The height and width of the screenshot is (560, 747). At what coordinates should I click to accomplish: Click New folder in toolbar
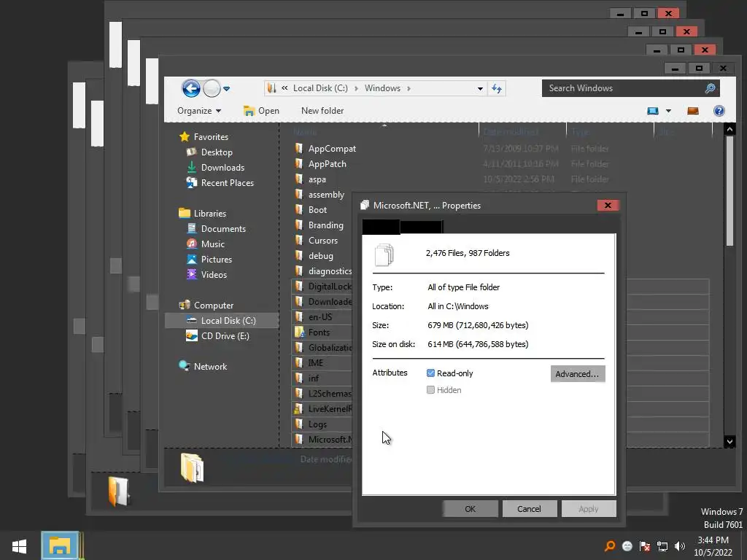(x=322, y=111)
